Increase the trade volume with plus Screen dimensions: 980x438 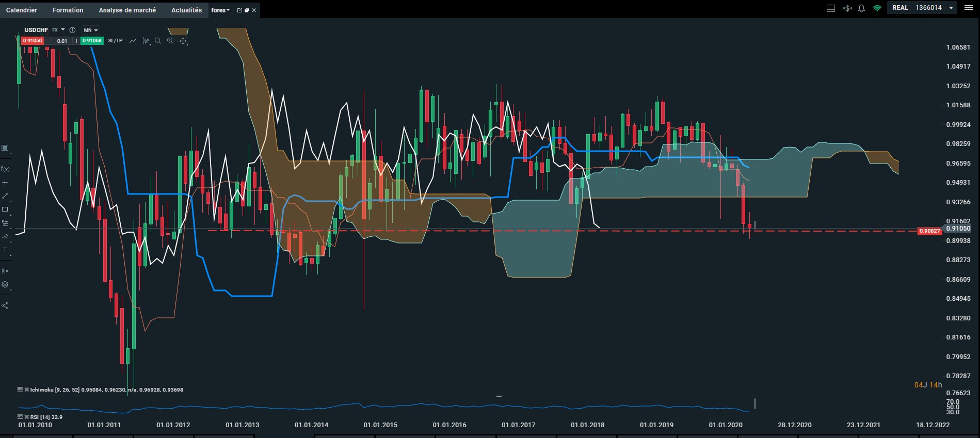pyautogui.click(x=76, y=41)
